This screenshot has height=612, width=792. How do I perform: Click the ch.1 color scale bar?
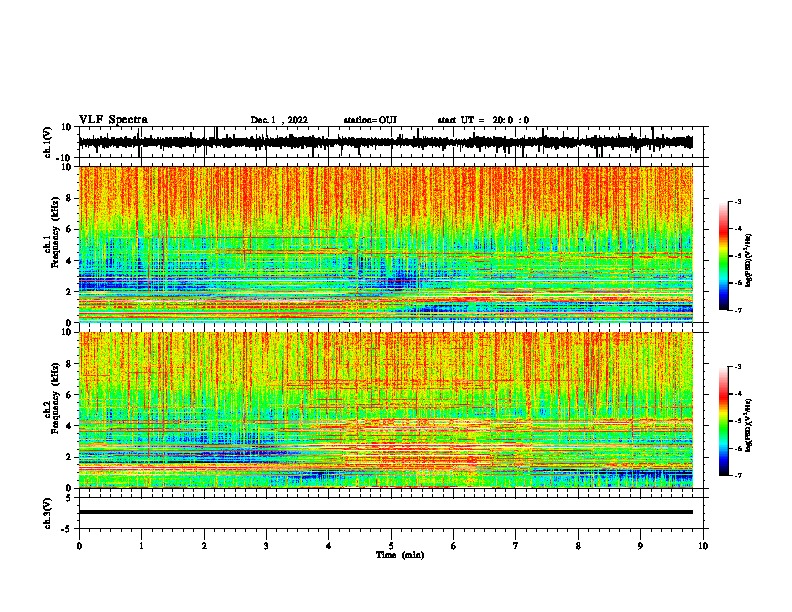[x=723, y=256]
